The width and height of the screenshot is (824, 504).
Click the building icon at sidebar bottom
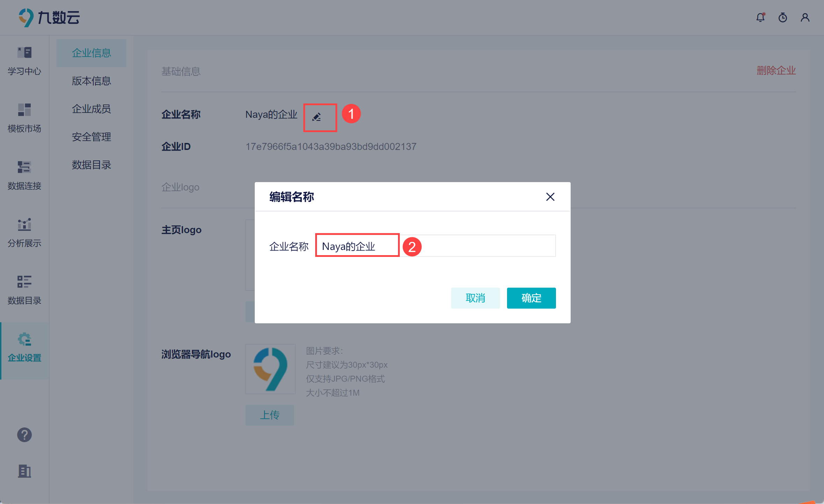click(24, 471)
